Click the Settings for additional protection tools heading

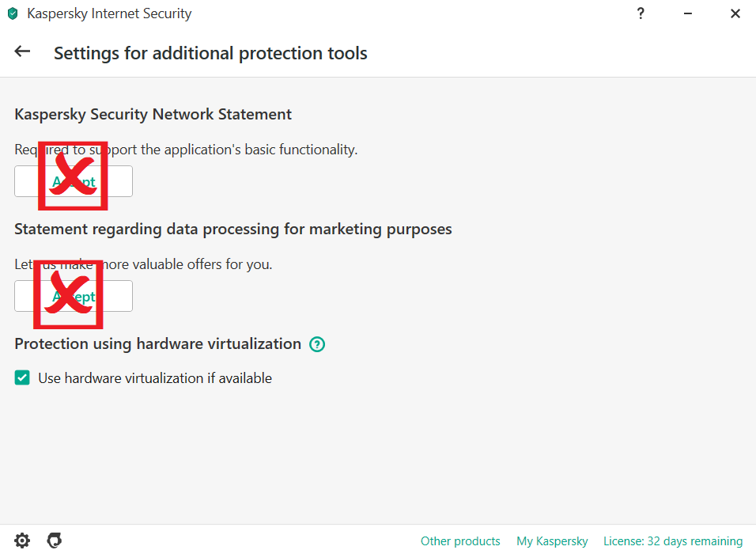coord(210,54)
